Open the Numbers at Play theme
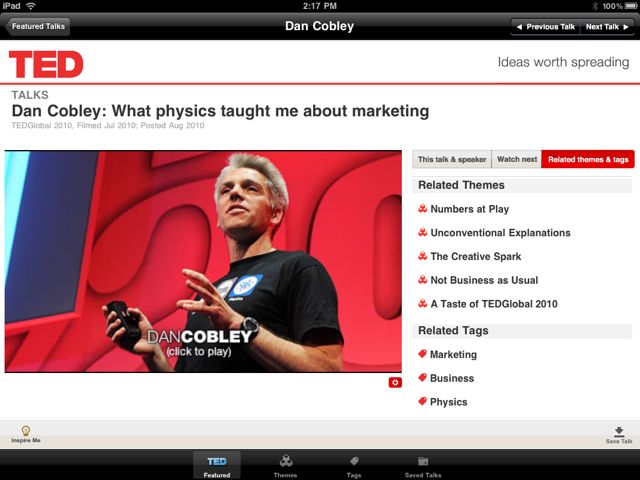 (x=469, y=209)
